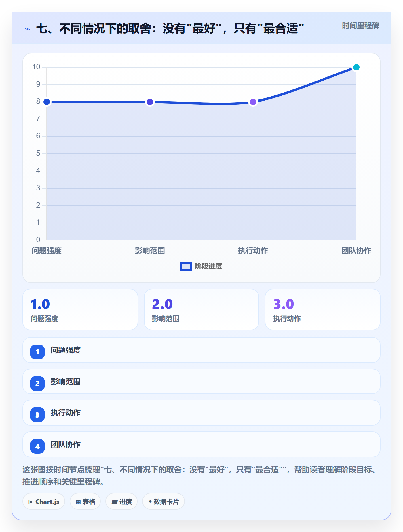Click the number 2 badge in the list
The width and height of the screenshot is (403, 532).
coord(37,383)
